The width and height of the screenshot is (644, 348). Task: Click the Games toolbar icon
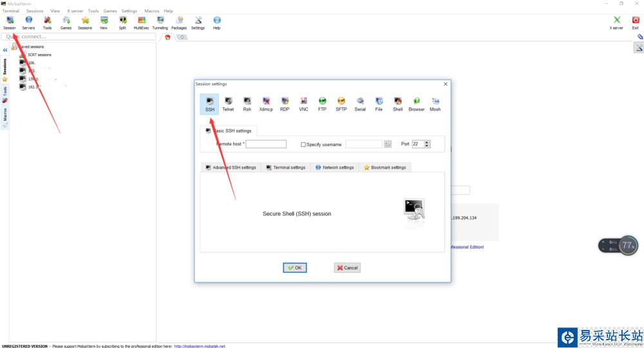(x=66, y=23)
